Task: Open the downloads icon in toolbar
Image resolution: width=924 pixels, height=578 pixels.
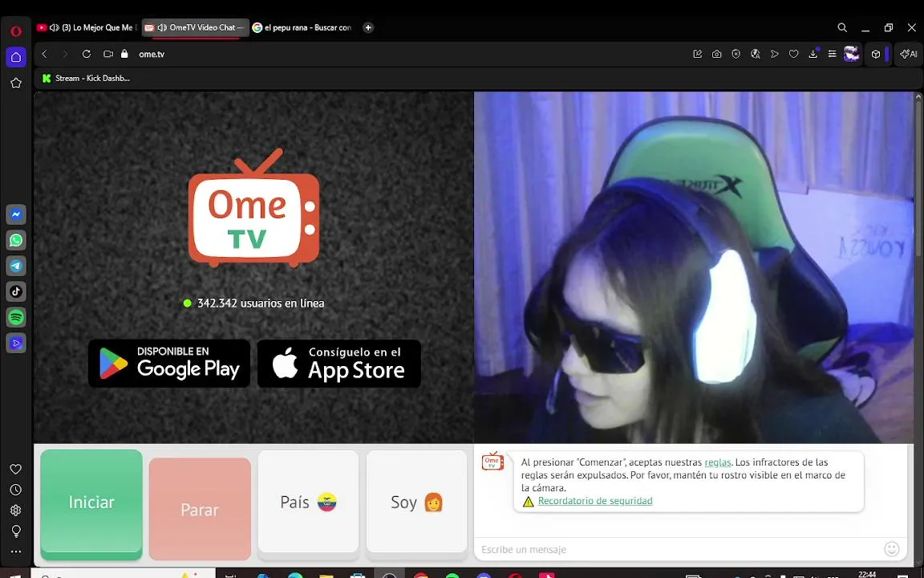Action: pos(813,54)
